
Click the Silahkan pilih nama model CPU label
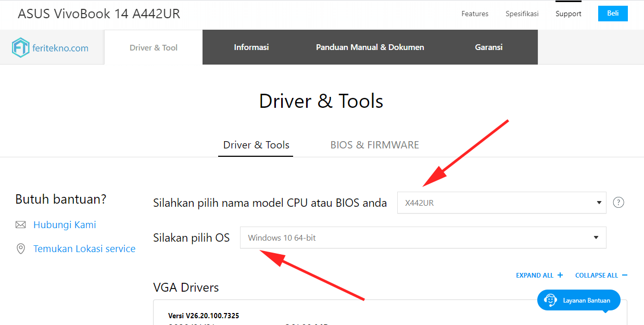[270, 203]
